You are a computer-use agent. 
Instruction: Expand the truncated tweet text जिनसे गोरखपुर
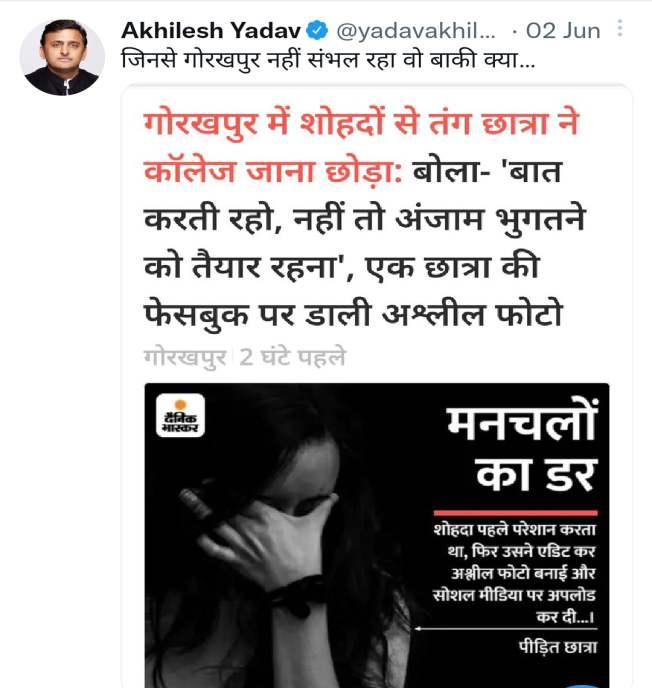(x=328, y=59)
